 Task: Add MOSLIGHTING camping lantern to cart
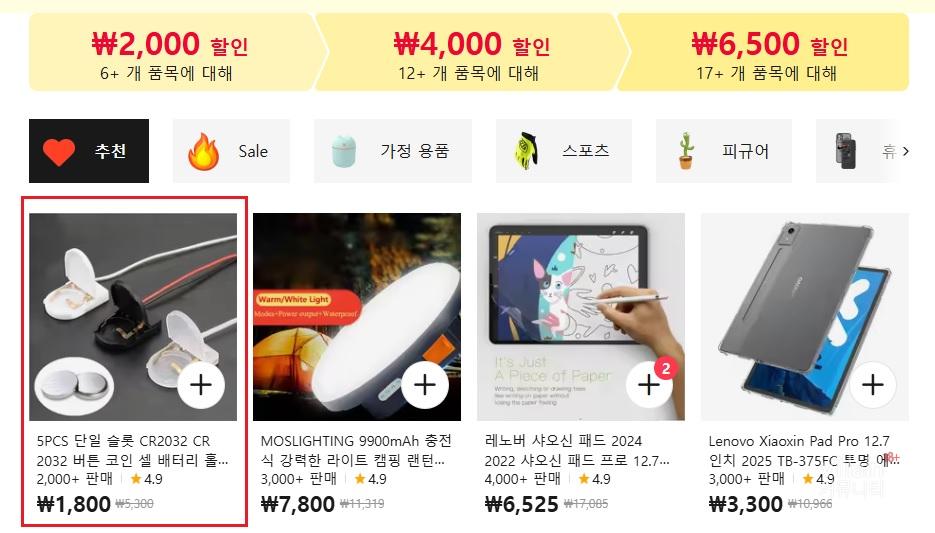coord(425,385)
